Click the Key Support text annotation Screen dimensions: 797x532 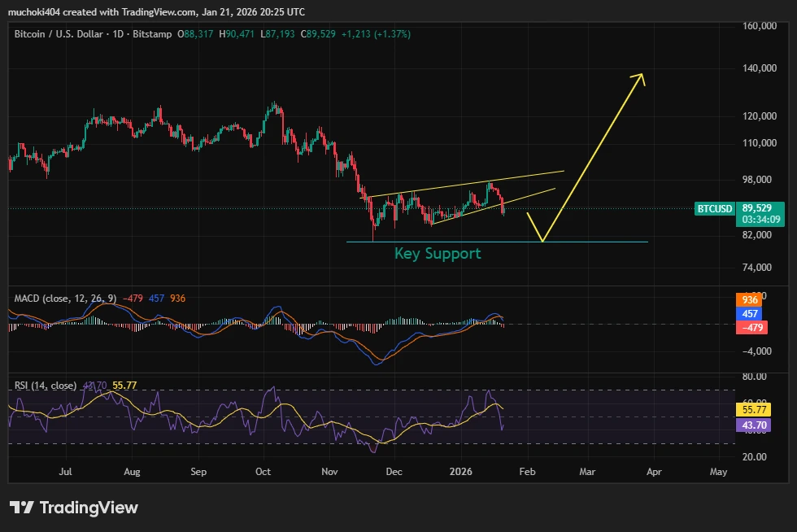click(438, 254)
